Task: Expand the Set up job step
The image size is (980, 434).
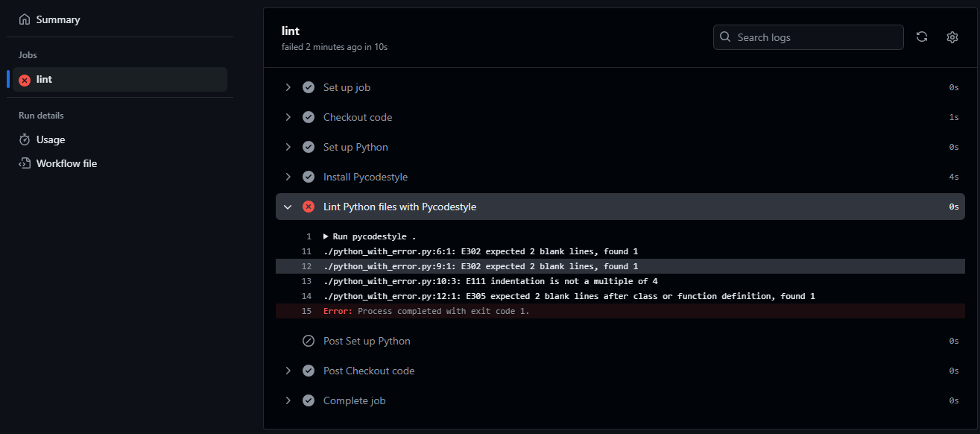Action: (288, 87)
